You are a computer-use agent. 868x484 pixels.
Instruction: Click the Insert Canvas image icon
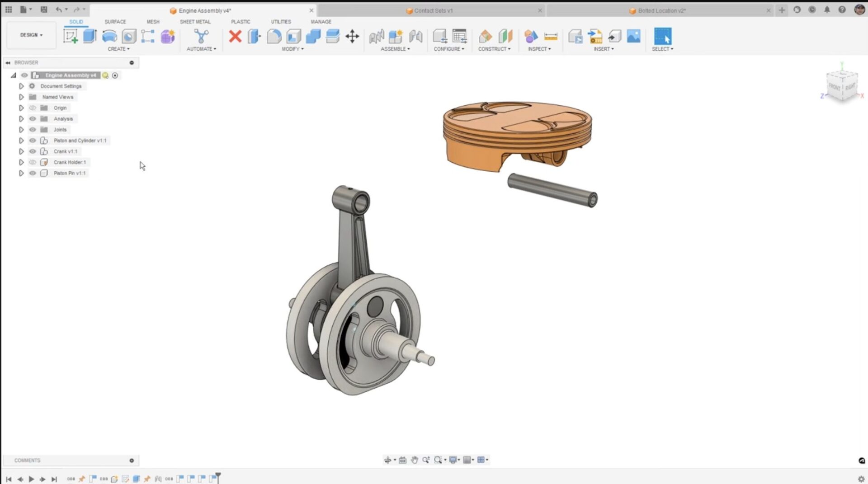(x=634, y=36)
